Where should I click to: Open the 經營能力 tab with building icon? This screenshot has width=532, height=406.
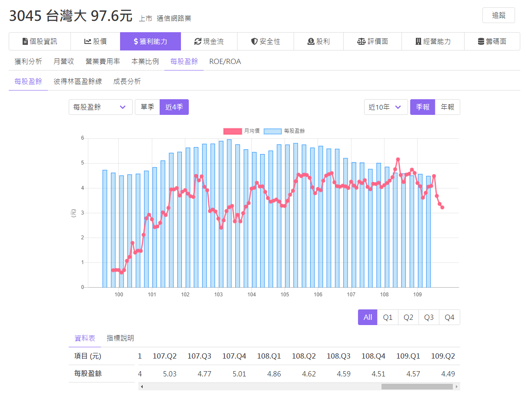[433, 41]
